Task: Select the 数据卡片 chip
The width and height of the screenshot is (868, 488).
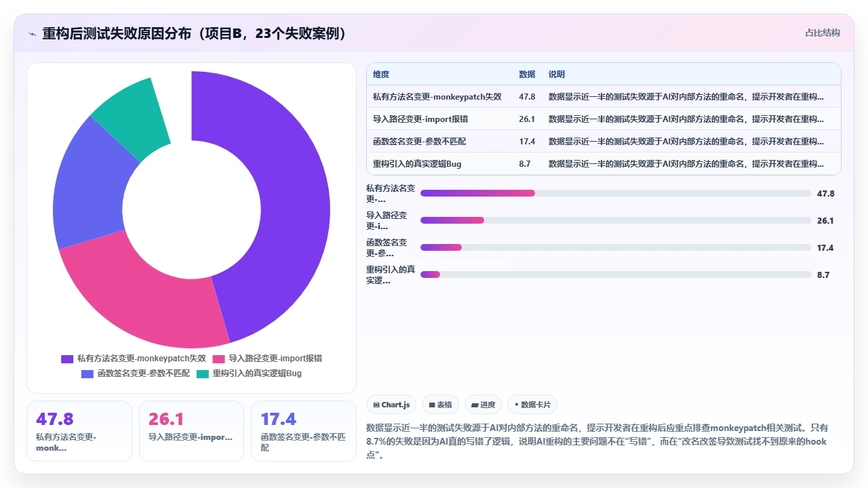Action: pyautogui.click(x=533, y=405)
